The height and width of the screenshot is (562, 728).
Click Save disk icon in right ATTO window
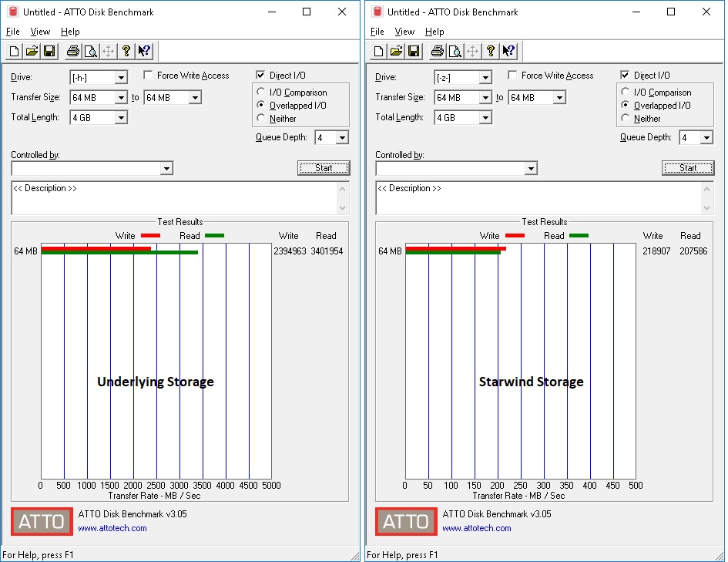click(x=414, y=51)
